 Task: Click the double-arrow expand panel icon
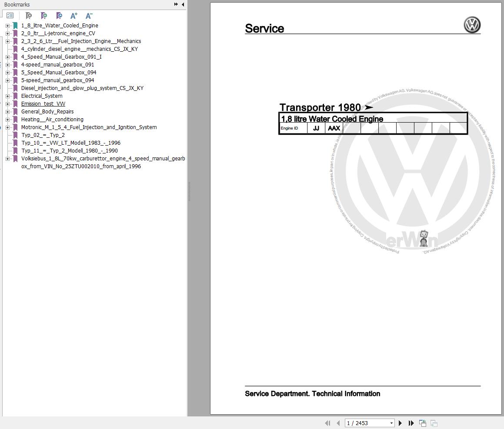point(176,4)
